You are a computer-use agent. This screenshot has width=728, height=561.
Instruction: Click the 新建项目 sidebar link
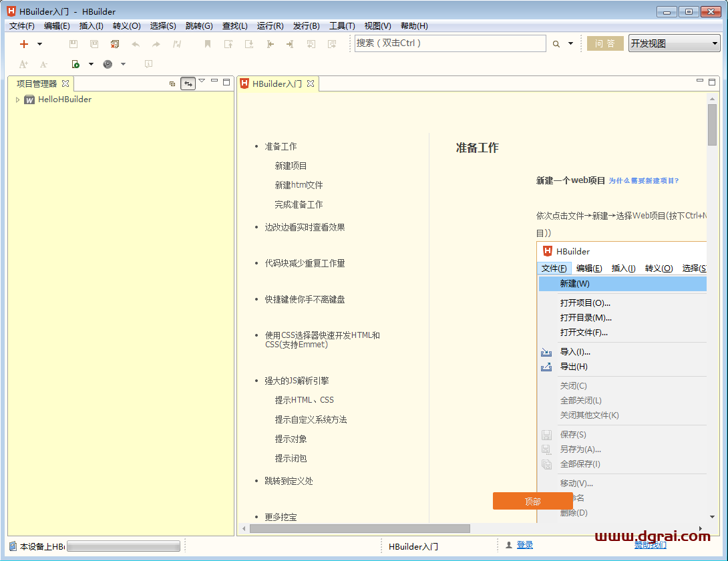tap(291, 166)
